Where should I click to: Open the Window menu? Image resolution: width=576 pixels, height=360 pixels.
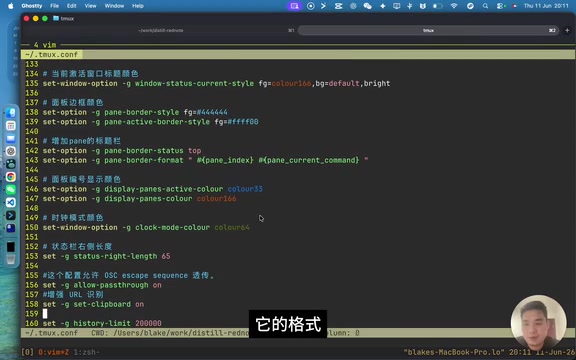[x=114, y=6]
